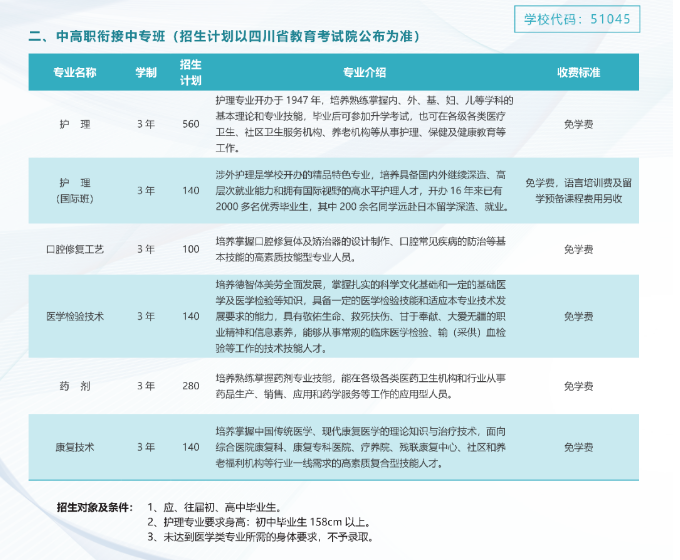Click the 专业名称 column header
This screenshot has height=560, width=680.
(75, 72)
